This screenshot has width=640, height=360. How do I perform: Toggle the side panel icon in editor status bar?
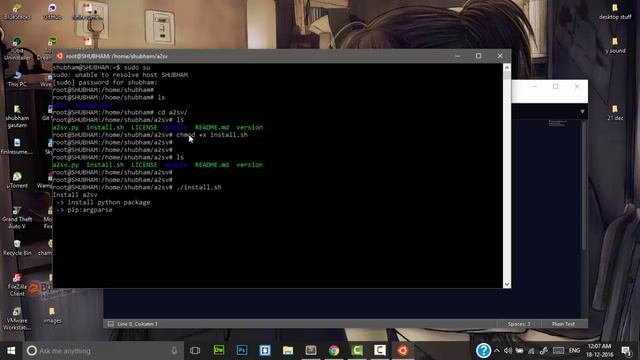pyautogui.click(x=111, y=324)
